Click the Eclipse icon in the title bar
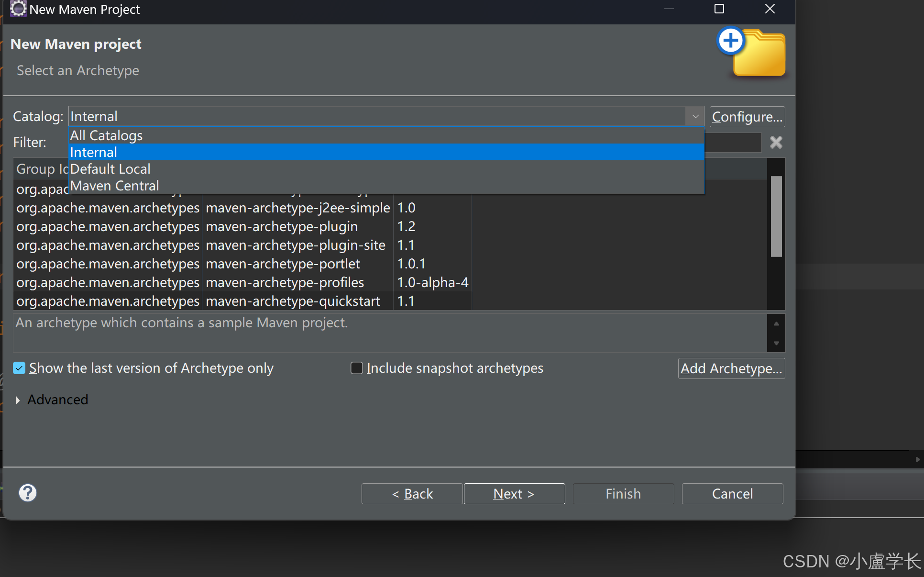Screen dimensions: 924x577 [18, 9]
